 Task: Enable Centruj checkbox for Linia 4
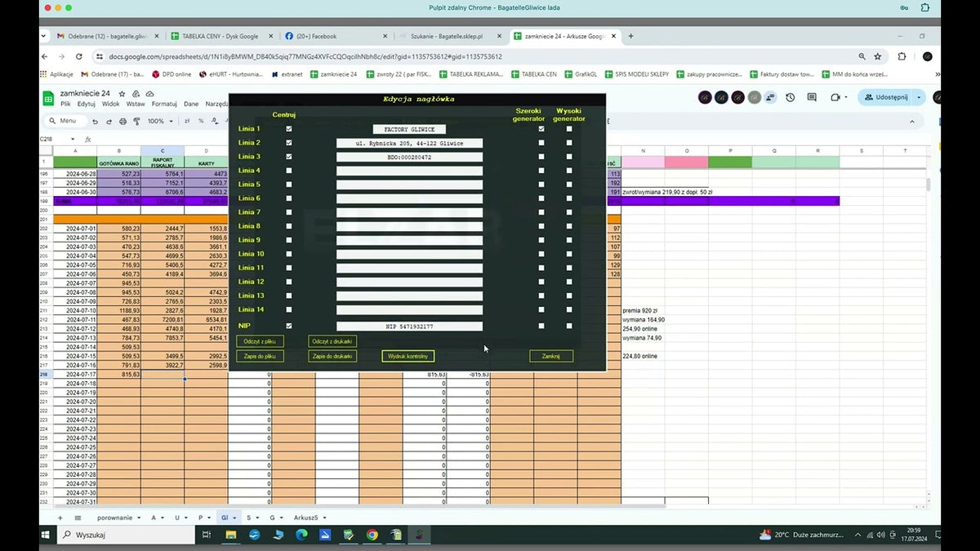(289, 171)
